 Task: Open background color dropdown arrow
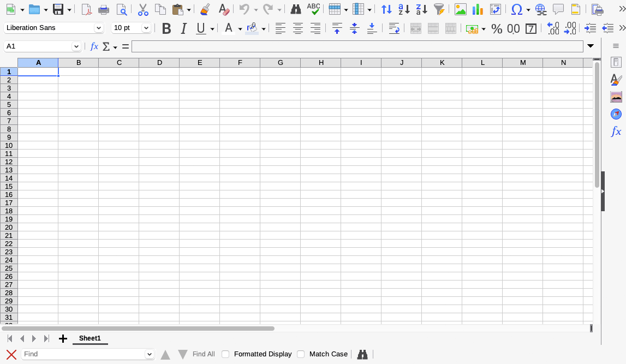click(264, 29)
